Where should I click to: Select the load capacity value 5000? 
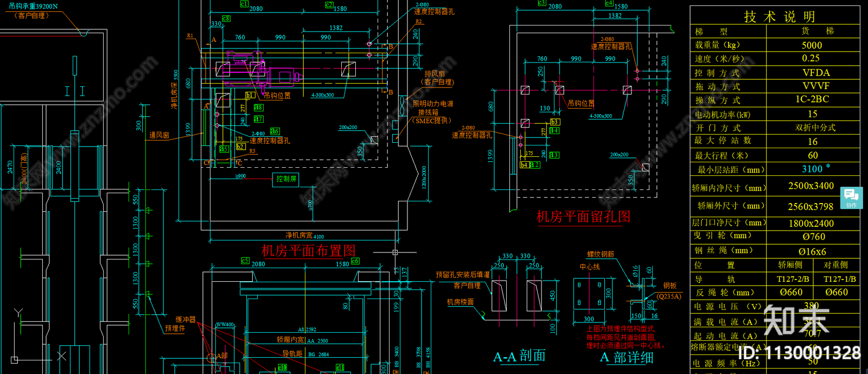[812, 45]
